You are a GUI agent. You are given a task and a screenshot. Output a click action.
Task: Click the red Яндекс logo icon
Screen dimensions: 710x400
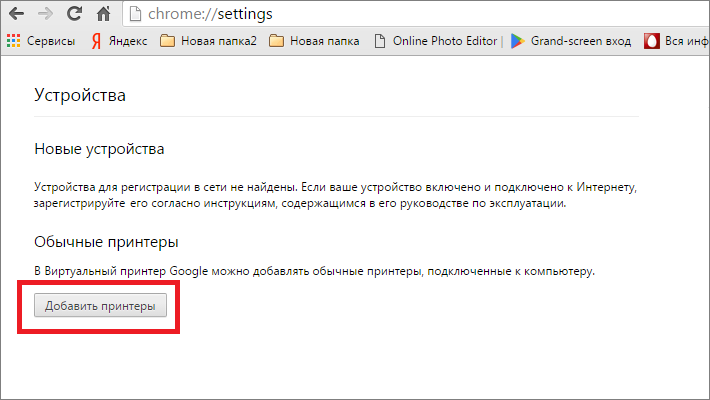[x=96, y=41]
